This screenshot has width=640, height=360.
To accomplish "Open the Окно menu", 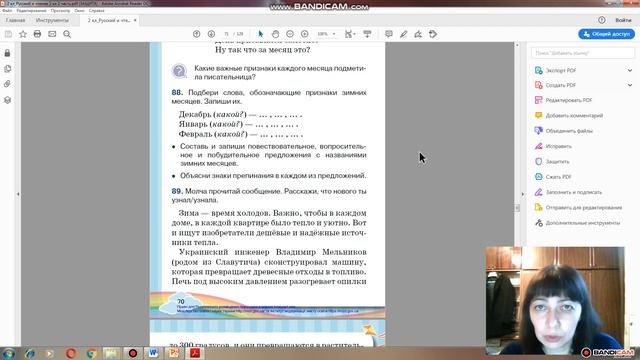I will (x=80, y=11).
